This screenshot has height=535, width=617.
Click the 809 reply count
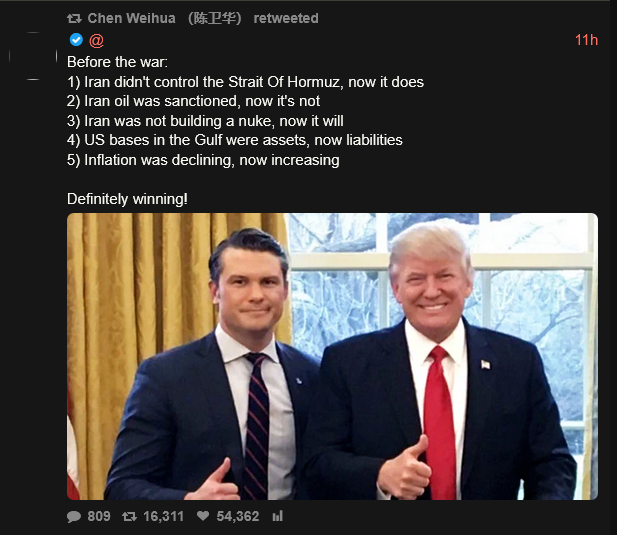[99, 516]
